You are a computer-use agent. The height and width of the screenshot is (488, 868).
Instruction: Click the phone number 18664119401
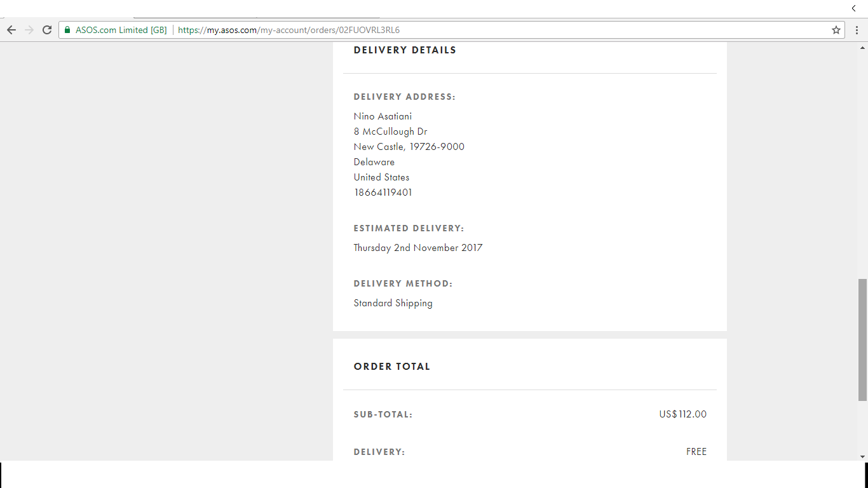(383, 193)
